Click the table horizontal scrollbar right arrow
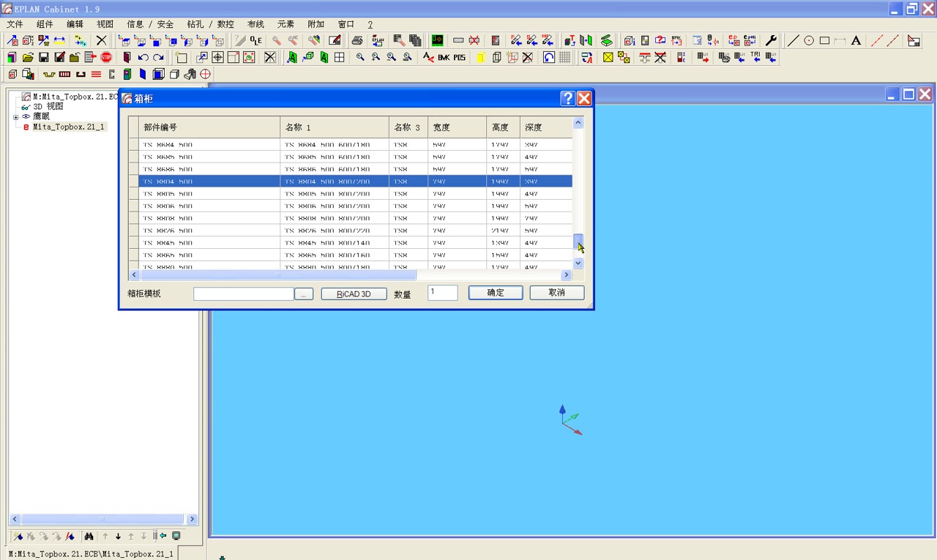 tap(567, 275)
